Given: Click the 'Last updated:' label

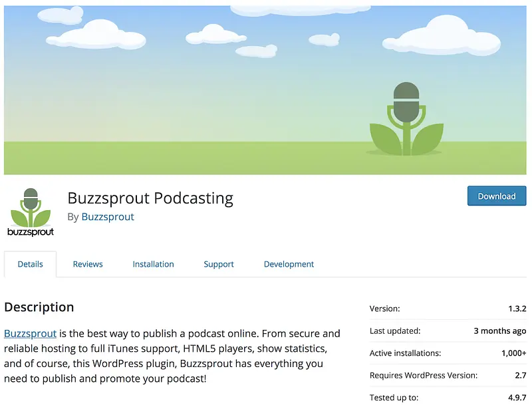Looking at the screenshot, I should tap(395, 331).
